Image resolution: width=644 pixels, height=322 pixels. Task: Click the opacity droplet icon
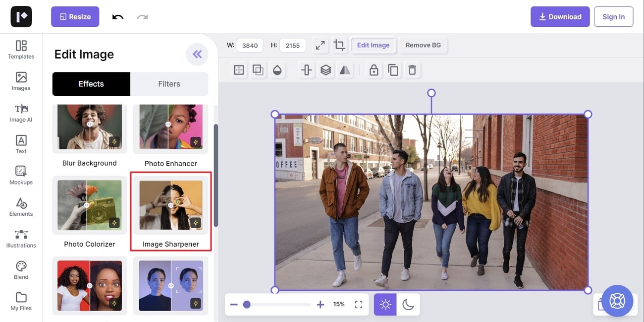click(277, 70)
